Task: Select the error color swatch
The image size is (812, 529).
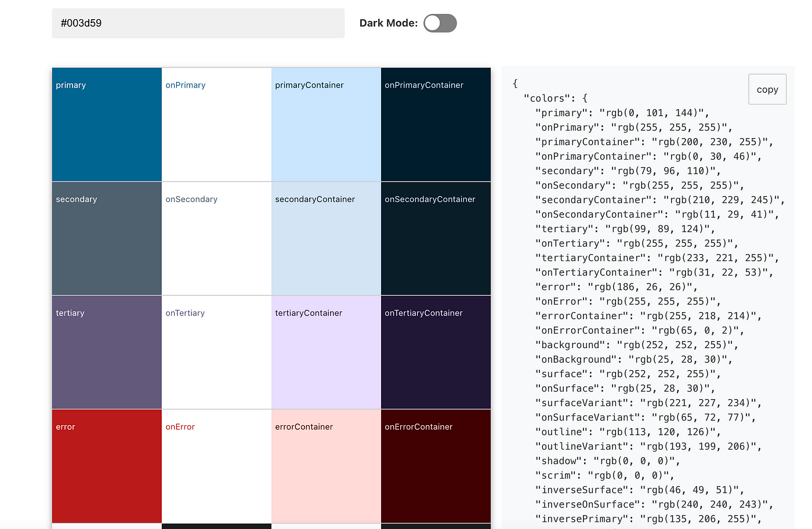Action: [x=107, y=466]
